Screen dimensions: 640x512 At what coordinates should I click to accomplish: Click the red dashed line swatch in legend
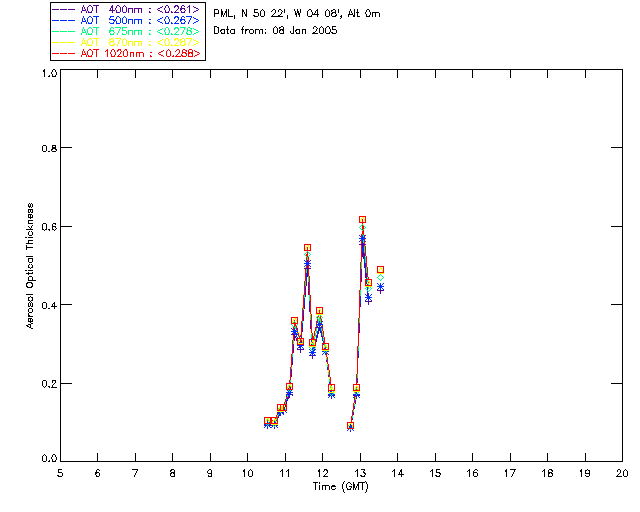click(64, 53)
